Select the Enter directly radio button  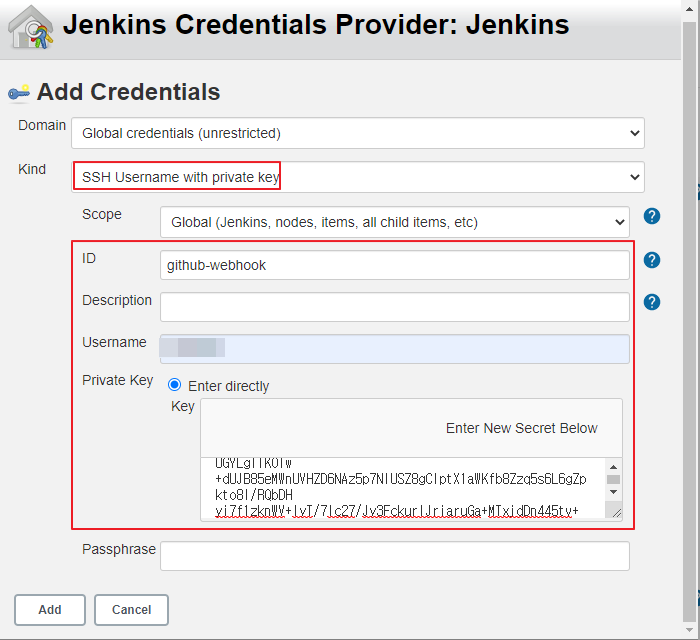click(x=174, y=385)
